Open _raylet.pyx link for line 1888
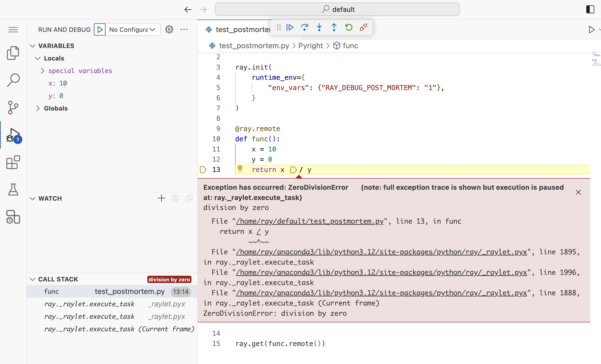Image resolution: width=601 pixels, height=364 pixels. (381, 293)
